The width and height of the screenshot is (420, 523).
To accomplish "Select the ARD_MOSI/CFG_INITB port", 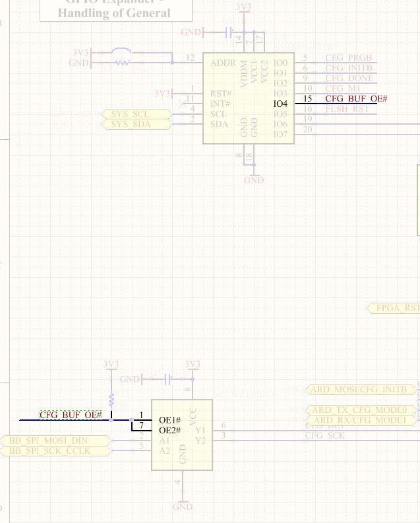I will click(362, 390).
